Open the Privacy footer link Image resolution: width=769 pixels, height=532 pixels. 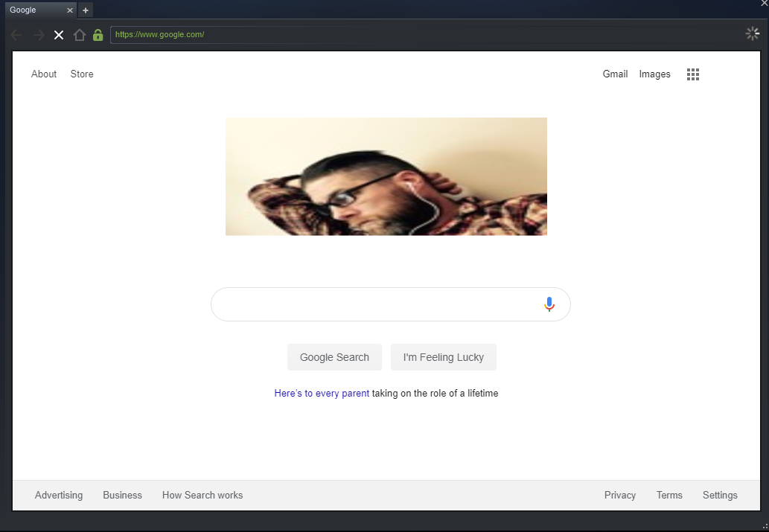coord(620,496)
